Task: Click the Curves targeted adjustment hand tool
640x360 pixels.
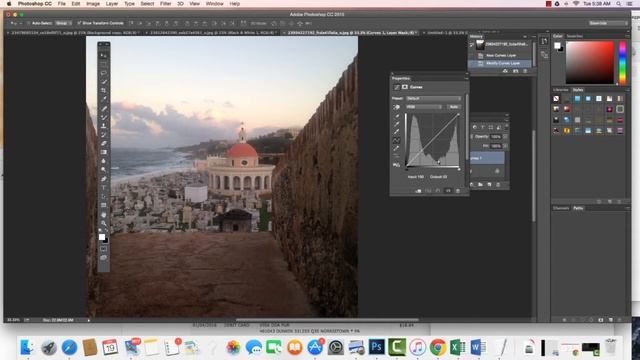Action: click(x=396, y=107)
